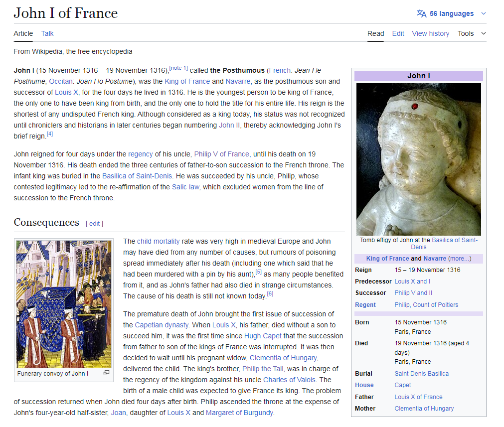
Task: Open the Saint Denis Basilica burial link
Action: (x=421, y=373)
